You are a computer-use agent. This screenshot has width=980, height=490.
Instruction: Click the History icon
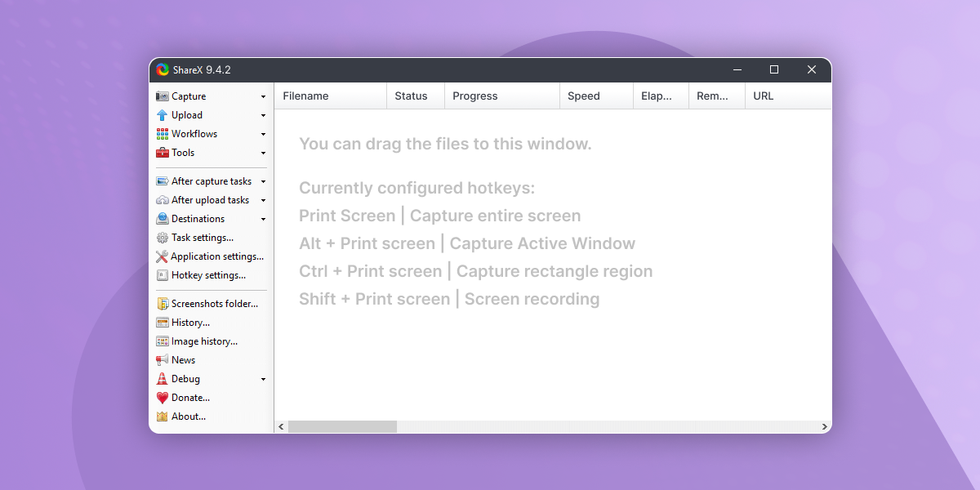(x=163, y=323)
